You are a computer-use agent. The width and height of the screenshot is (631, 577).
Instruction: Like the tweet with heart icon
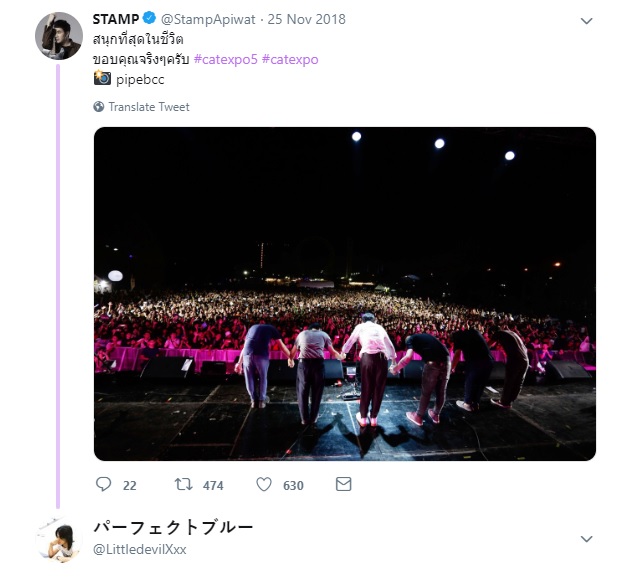coord(264,484)
